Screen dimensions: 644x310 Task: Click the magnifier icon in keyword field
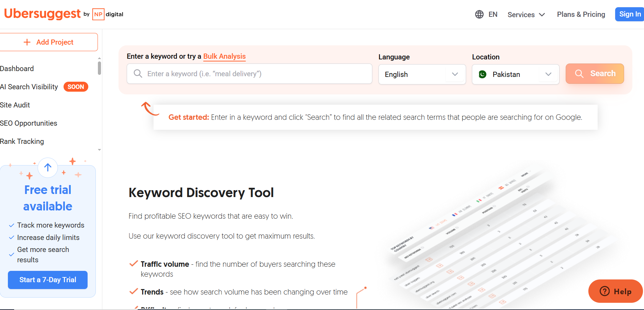138,73
